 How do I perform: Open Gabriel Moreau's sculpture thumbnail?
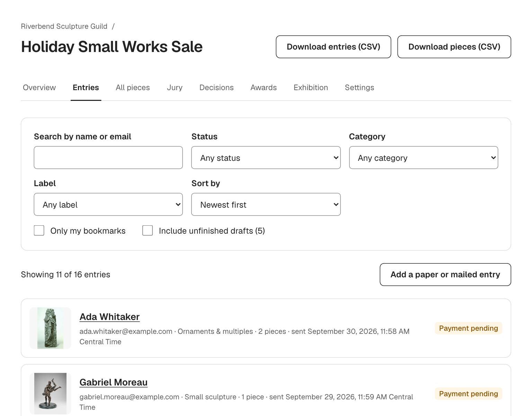click(x=50, y=393)
